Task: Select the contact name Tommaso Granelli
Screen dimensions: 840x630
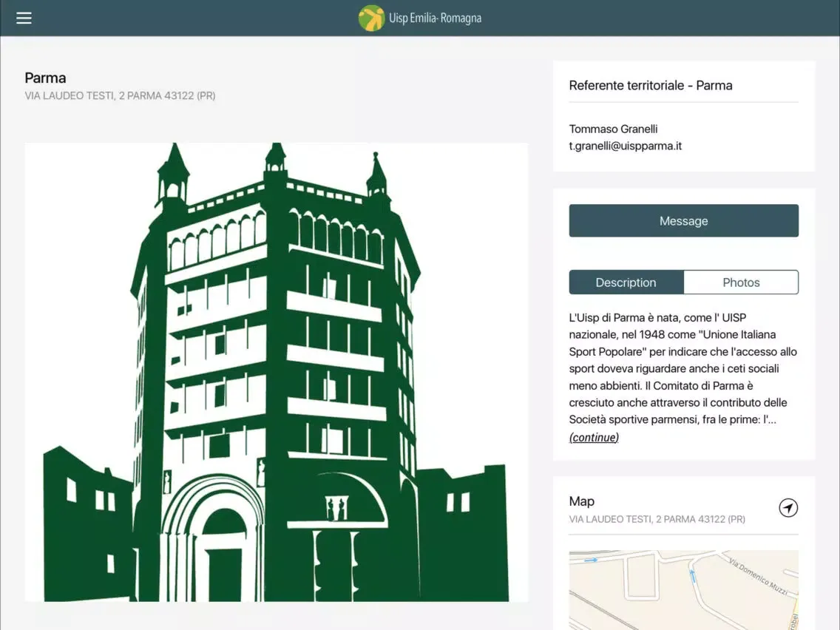Action: click(613, 129)
